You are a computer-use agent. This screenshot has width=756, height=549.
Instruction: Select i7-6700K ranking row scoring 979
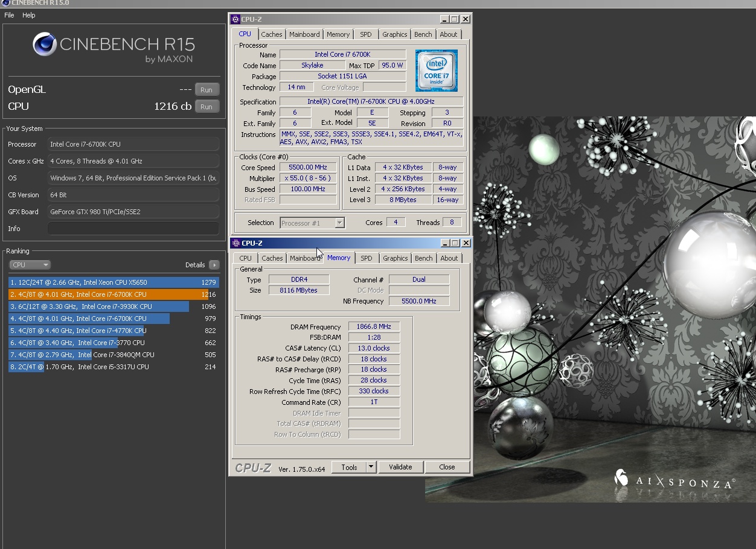(114, 319)
